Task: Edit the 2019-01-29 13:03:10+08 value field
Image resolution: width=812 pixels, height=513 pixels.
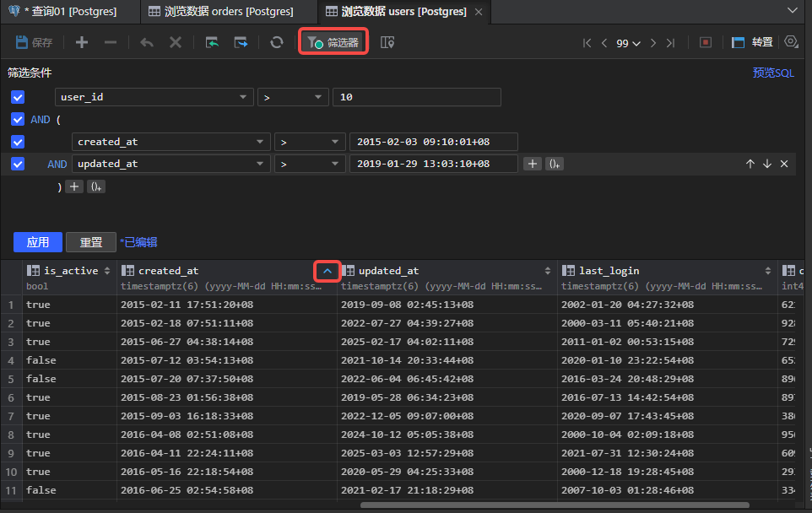Action: pos(434,164)
